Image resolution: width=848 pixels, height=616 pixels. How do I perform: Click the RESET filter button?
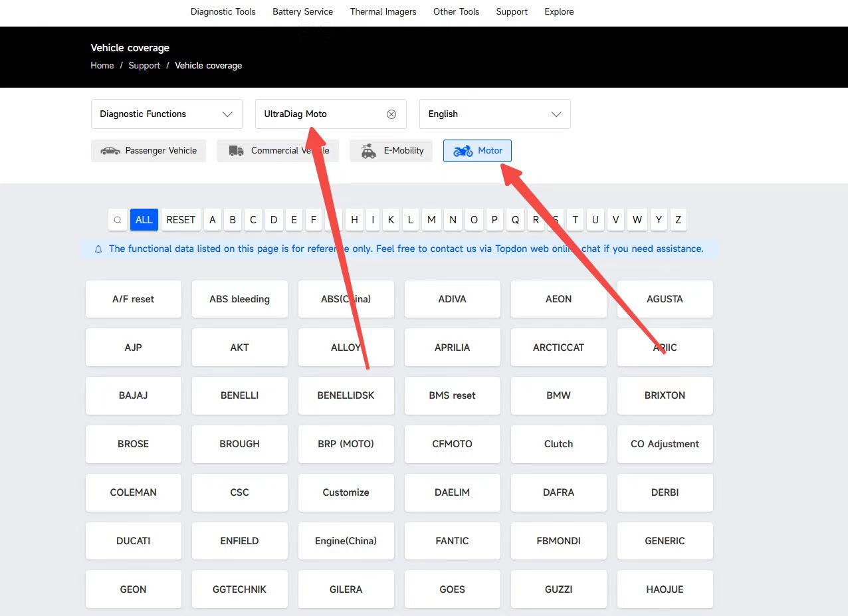[181, 220]
